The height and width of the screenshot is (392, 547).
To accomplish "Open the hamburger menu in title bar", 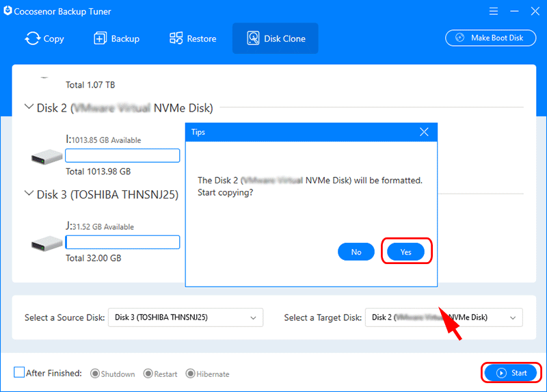I will [x=493, y=11].
